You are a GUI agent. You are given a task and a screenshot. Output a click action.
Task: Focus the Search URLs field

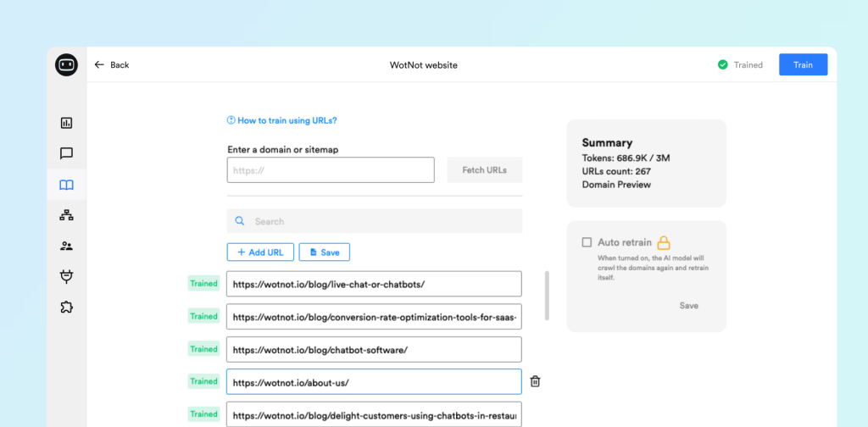click(x=375, y=221)
